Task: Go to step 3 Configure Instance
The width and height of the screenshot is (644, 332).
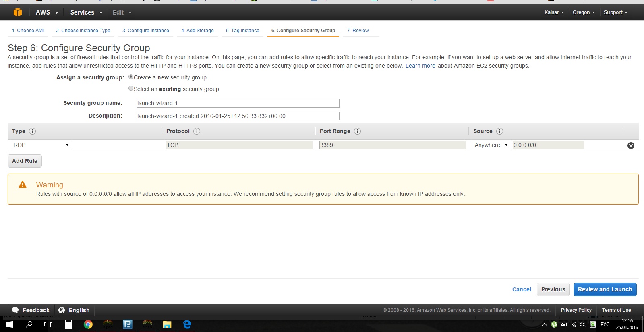Action: coord(146,31)
